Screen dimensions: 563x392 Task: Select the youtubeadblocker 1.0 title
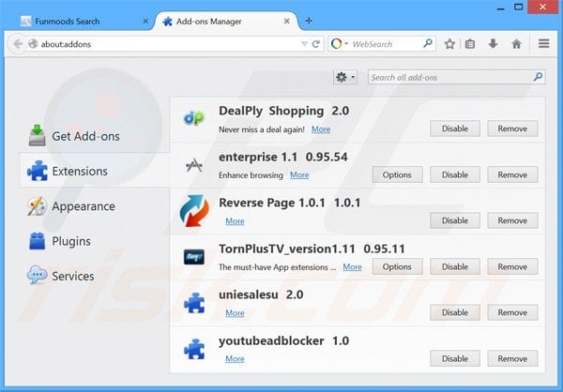(283, 340)
